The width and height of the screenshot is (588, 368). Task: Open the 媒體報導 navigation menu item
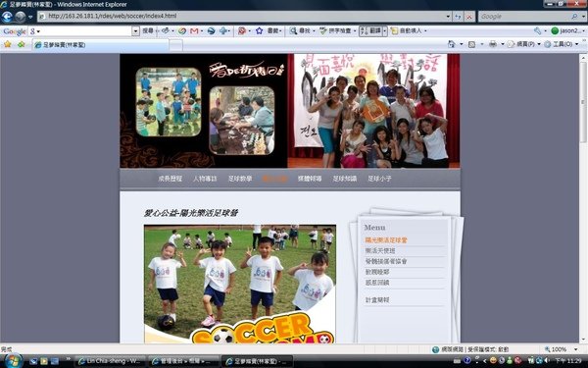pos(310,179)
